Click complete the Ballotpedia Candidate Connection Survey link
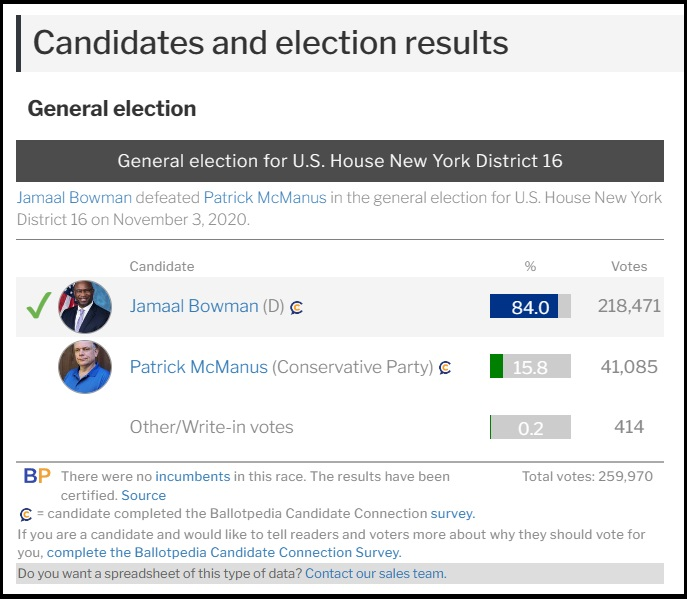Image resolution: width=687 pixels, height=599 pixels. [x=224, y=552]
